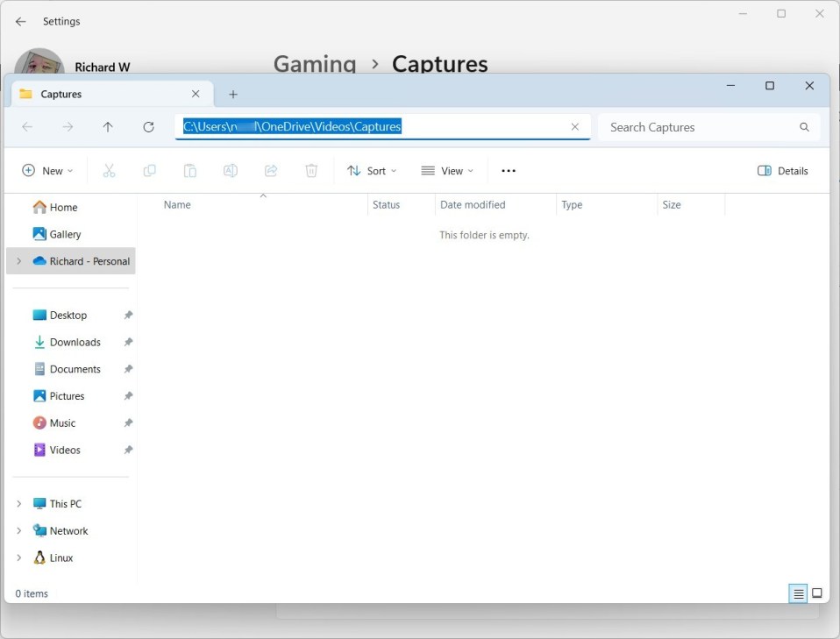
Task: Open the View dropdown
Action: click(447, 171)
